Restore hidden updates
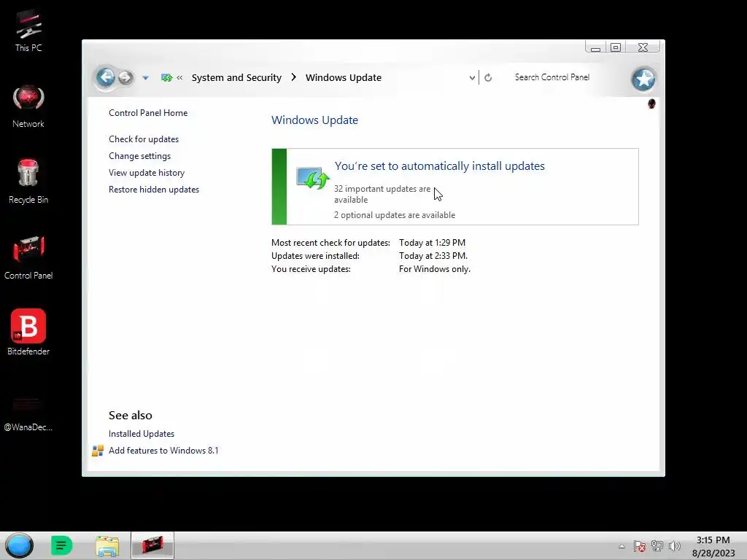This screenshot has height=560, width=747. tap(154, 189)
